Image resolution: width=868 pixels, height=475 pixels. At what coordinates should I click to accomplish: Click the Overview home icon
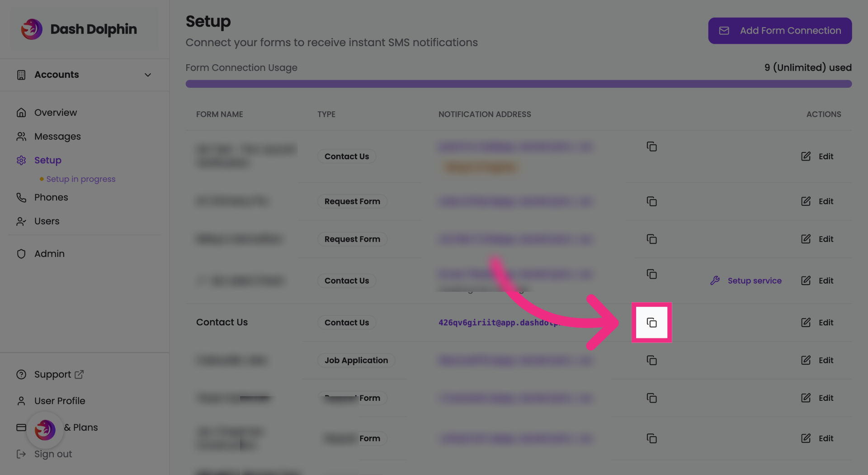[x=21, y=113]
